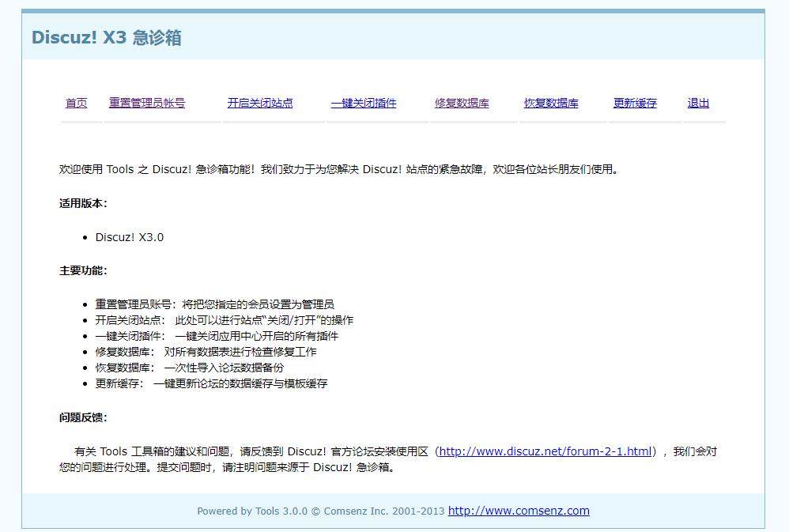The image size is (789, 532).
Task: Click the 欢迎使用 Tools welcome paragraph
Action: (338, 170)
